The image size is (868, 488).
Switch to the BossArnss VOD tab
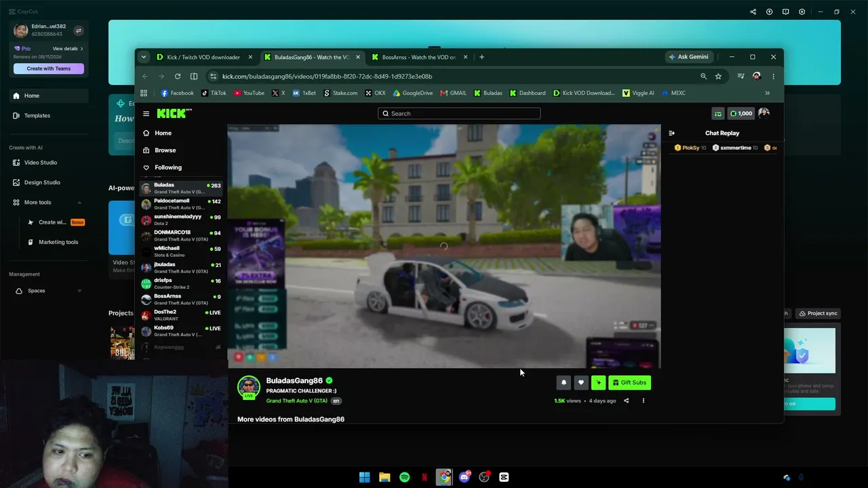[418, 57]
